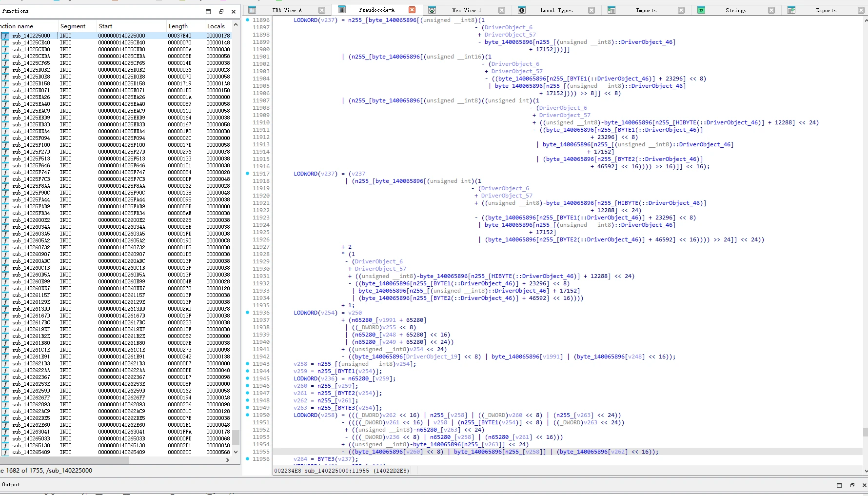The image size is (868, 496).
Task: Select sub_14025D158 in the functions list
Action: pyautogui.click(x=116, y=83)
